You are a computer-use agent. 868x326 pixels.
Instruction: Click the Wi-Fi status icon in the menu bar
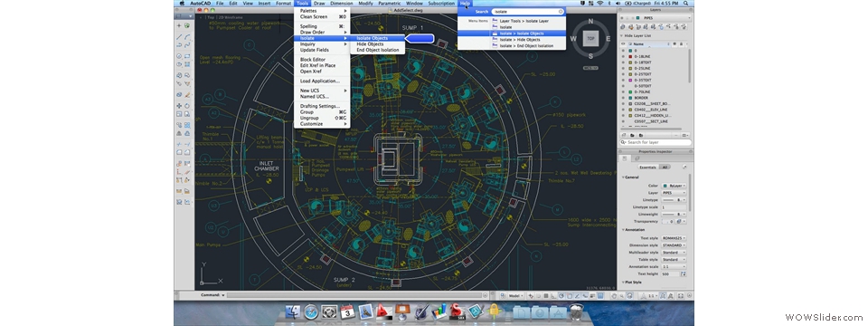click(x=600, y=3)
